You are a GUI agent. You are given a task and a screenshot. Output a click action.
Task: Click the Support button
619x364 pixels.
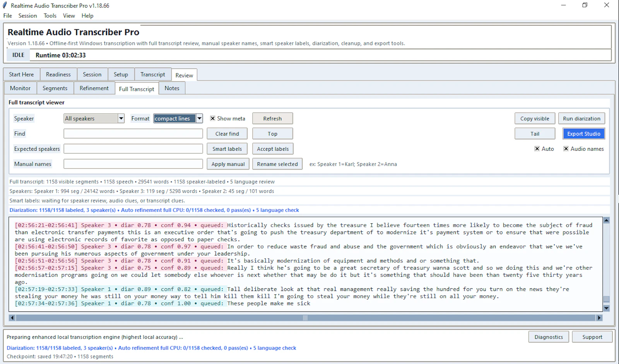point(592,337)
